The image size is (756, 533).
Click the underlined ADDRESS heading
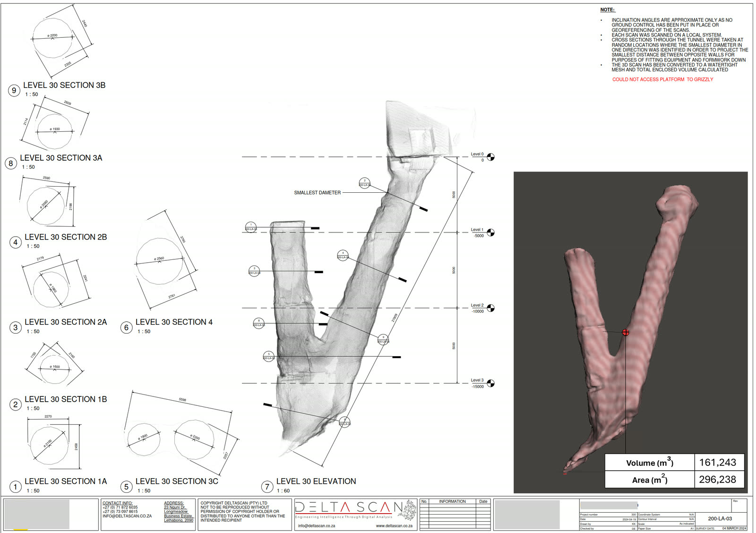point(174,503)
